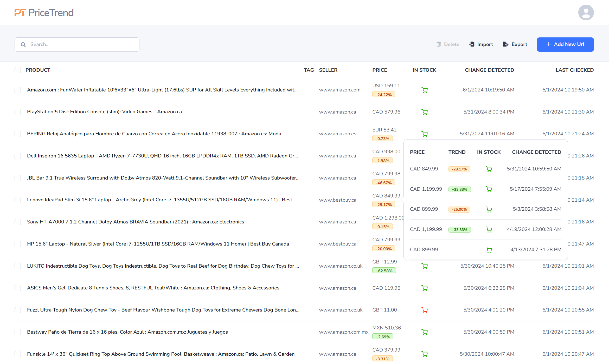Toggle the select-all checkbox in the header

coord(18,70)
